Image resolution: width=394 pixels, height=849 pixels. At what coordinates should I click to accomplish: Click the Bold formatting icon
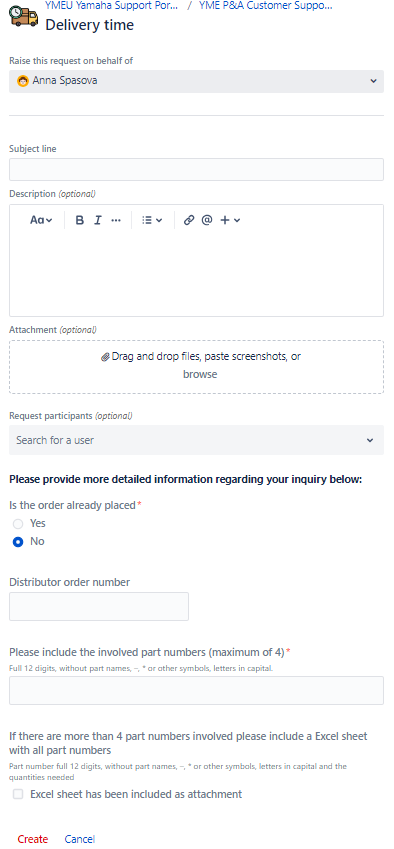(x=80, y=220)
